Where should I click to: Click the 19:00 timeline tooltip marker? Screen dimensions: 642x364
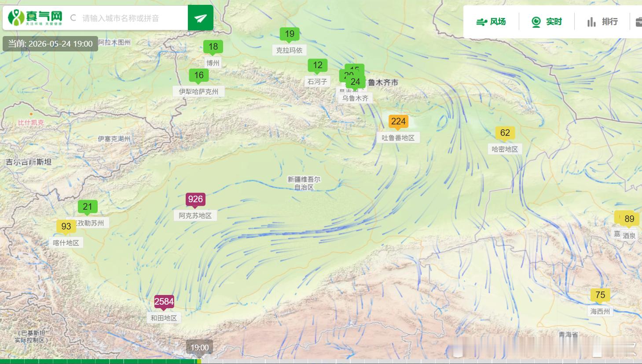[x=200, y=347]
